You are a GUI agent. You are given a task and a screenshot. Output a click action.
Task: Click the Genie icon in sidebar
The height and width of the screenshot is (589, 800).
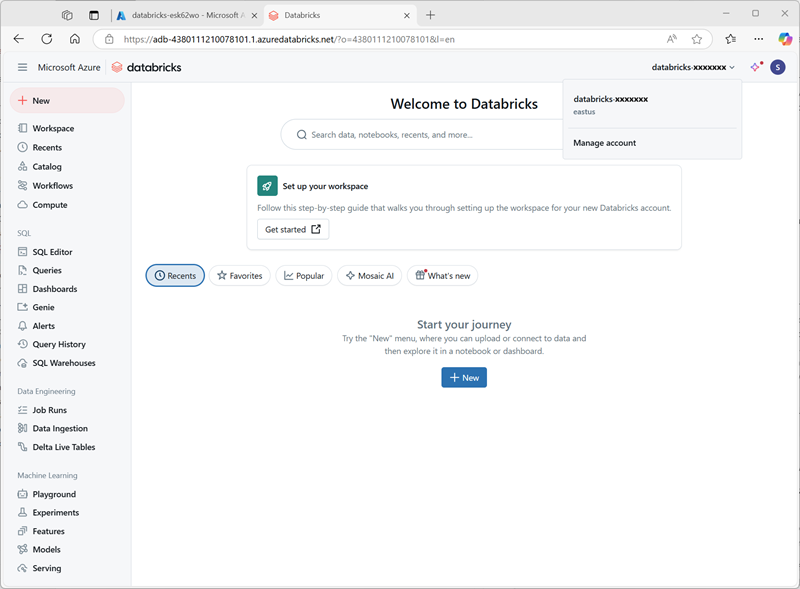pyautogui.click(x=22, y=307)
